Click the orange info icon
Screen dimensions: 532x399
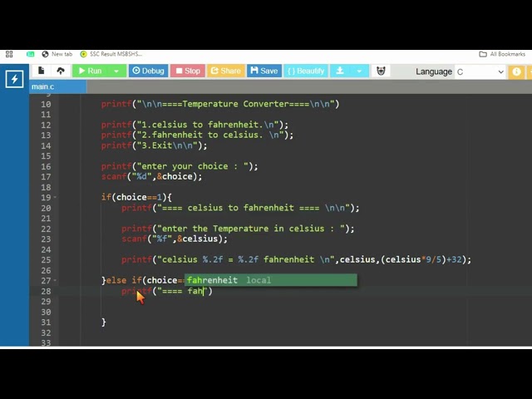coord(516,71)
